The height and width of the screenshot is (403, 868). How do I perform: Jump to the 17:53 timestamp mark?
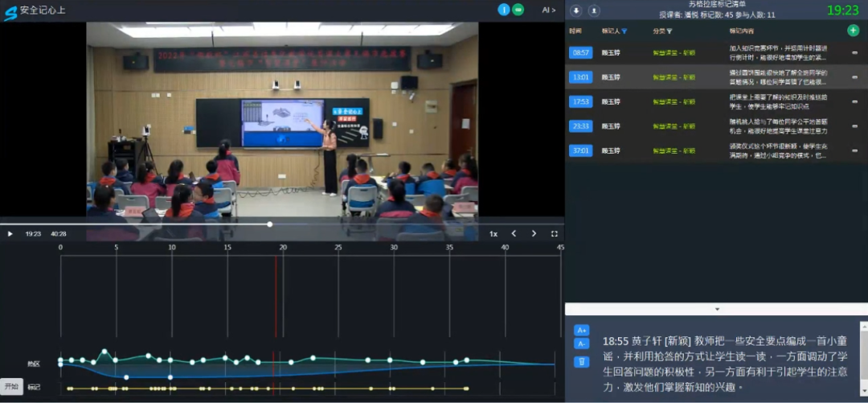click(580, 101)
